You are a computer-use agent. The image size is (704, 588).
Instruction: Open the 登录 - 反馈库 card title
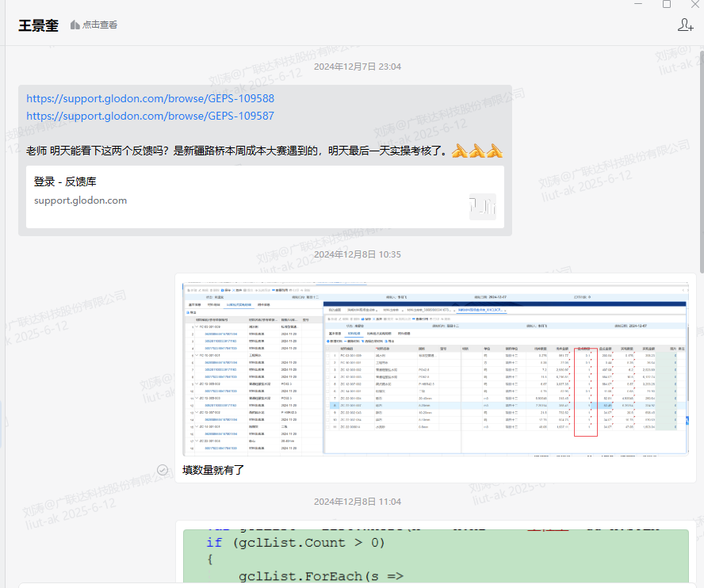[65, 181]
